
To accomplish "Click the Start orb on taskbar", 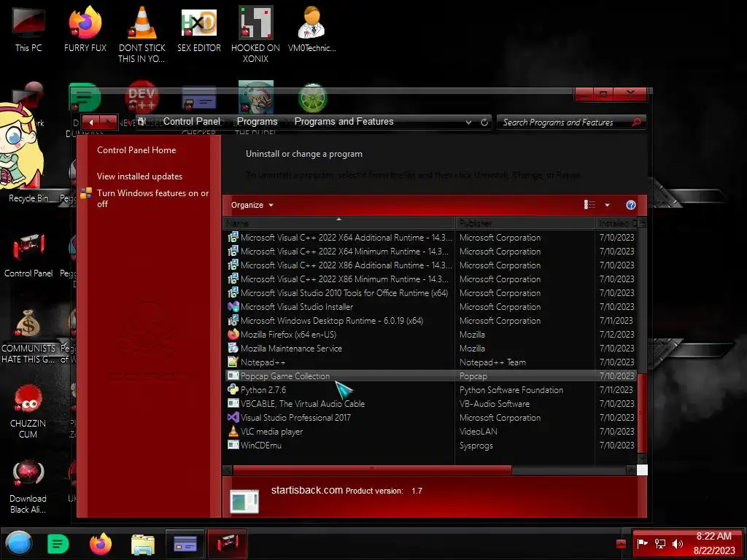I will (x=19, y=543).
